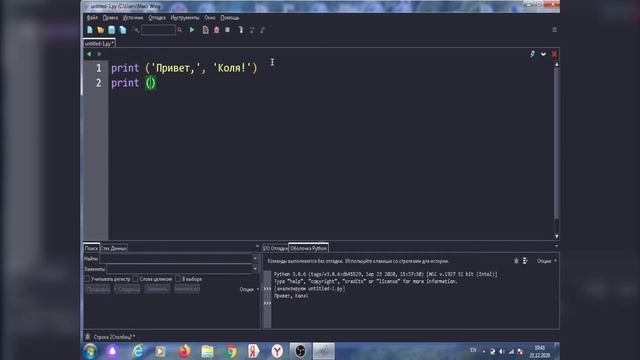
Task: Enable the 'В выборе' checkbox
Action: click(x=178, y=279)
